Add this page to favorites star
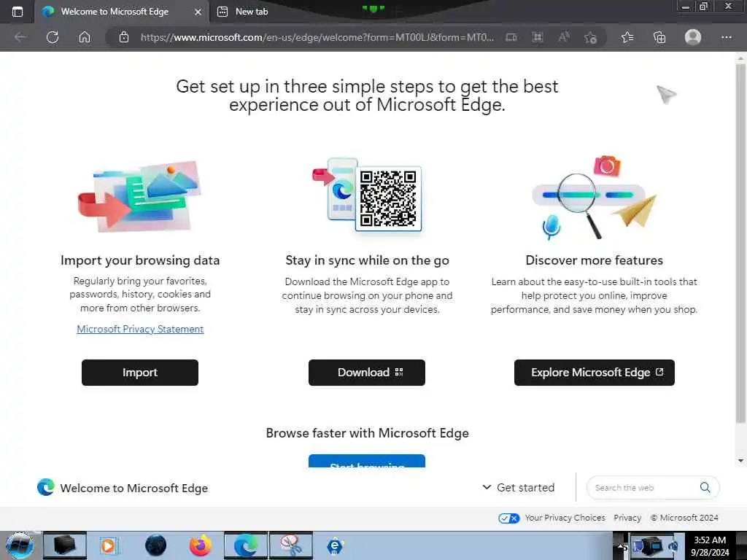This screenshot has width=747, height=560. pyautogui.click(x=590, y=37)
